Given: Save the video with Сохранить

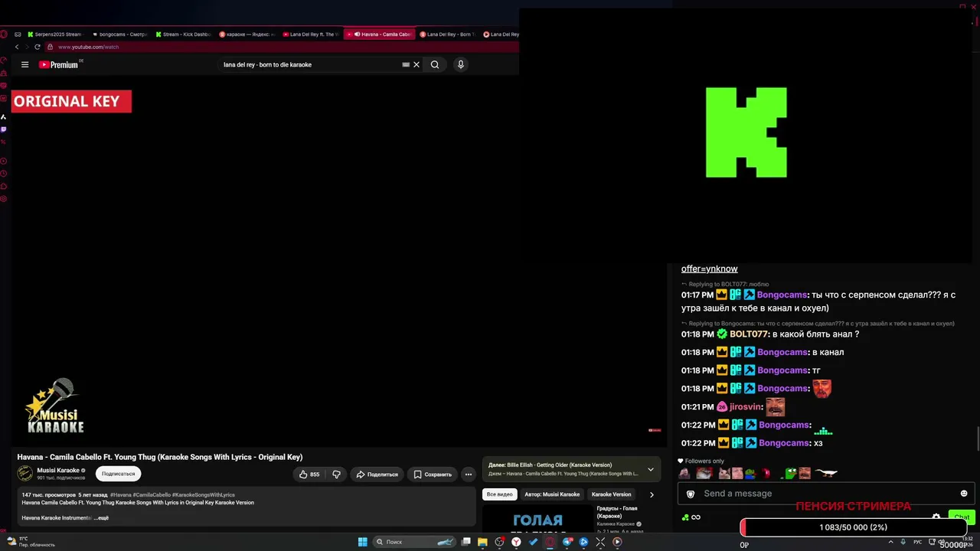Looking at the screenshot, I should point(433,474).
